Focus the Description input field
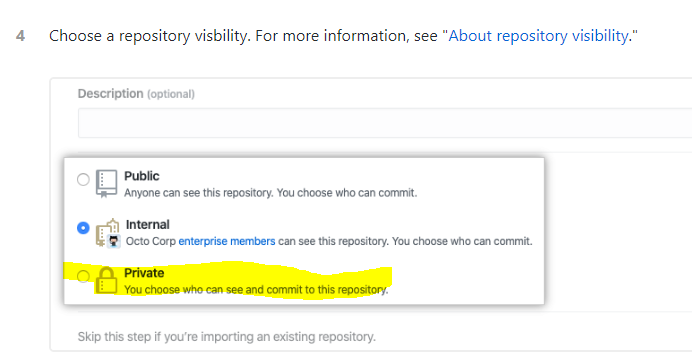 coord(385,123)
